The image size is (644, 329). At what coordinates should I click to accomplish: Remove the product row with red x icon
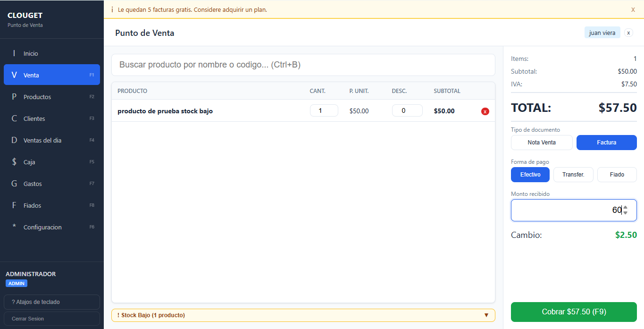pos(485,111)
